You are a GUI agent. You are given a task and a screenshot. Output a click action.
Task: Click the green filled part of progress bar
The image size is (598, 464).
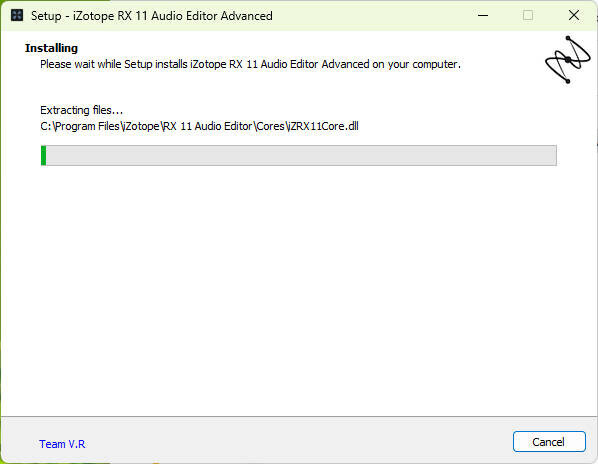pyautogui.click(x=43, y=156)
